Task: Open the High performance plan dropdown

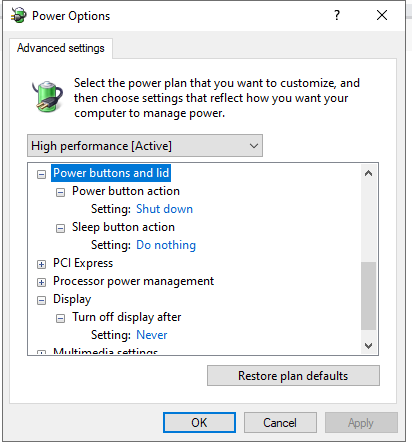Action: click(x=145, y=146)
